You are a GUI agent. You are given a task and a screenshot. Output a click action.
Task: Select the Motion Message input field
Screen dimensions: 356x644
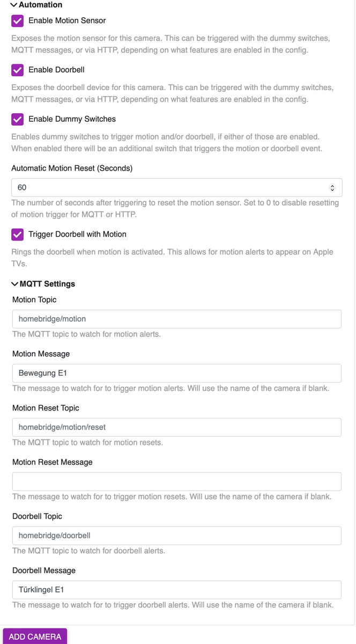pos(176,373)
